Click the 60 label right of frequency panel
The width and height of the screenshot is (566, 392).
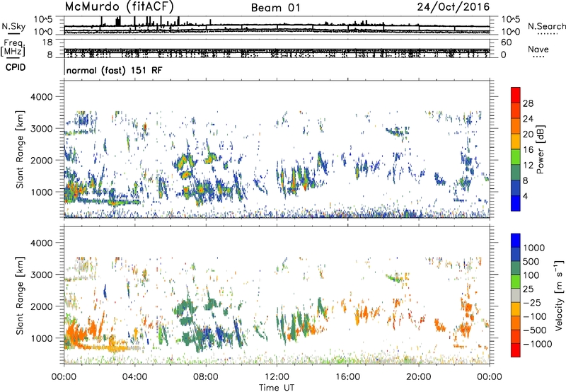tap(507, 42)
